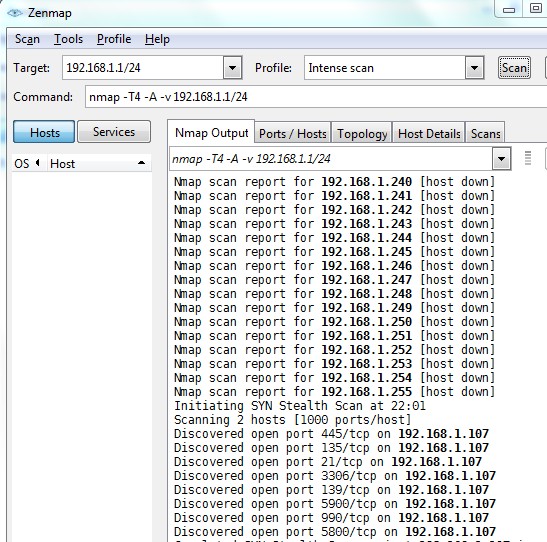This screenshot has height=542, width=547.
Task: Open the Profile menu
Action: [x=114, y=39]
